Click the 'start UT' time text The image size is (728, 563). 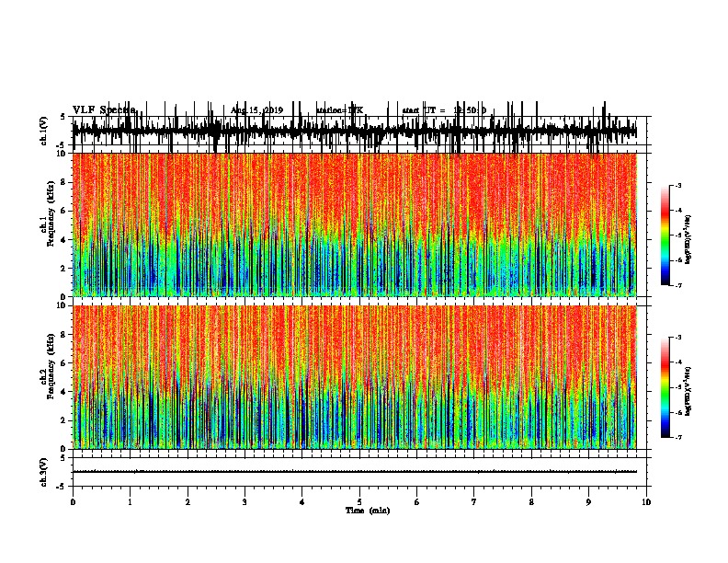[x=444, y=110]
